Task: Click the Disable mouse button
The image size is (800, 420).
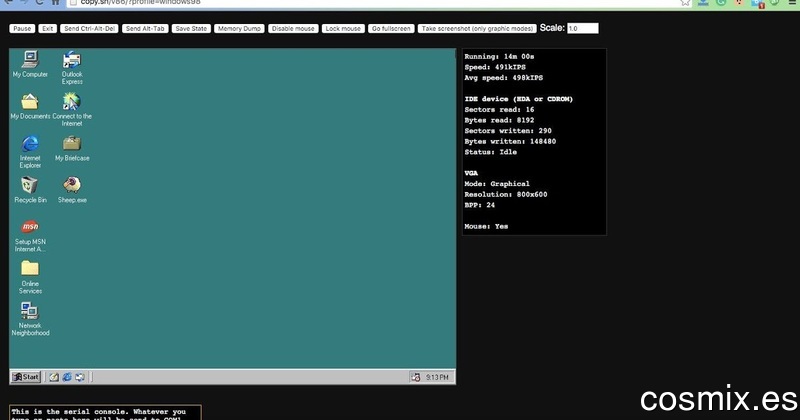Action: 293,29
